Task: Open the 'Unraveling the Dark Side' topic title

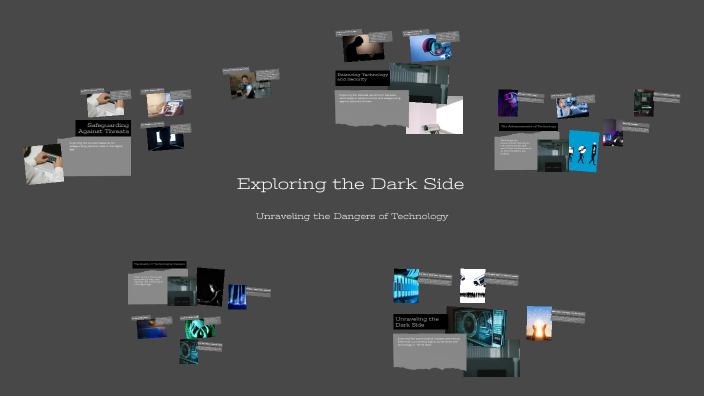Action: (420, 322)
